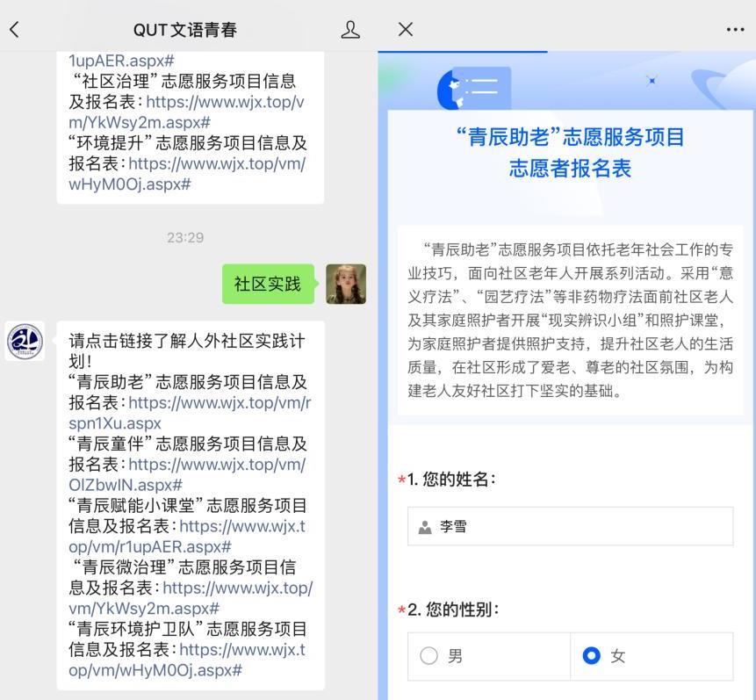Click the name input field containing 李雪
This screenshot has width=756, height=700.
pos(571,526)
